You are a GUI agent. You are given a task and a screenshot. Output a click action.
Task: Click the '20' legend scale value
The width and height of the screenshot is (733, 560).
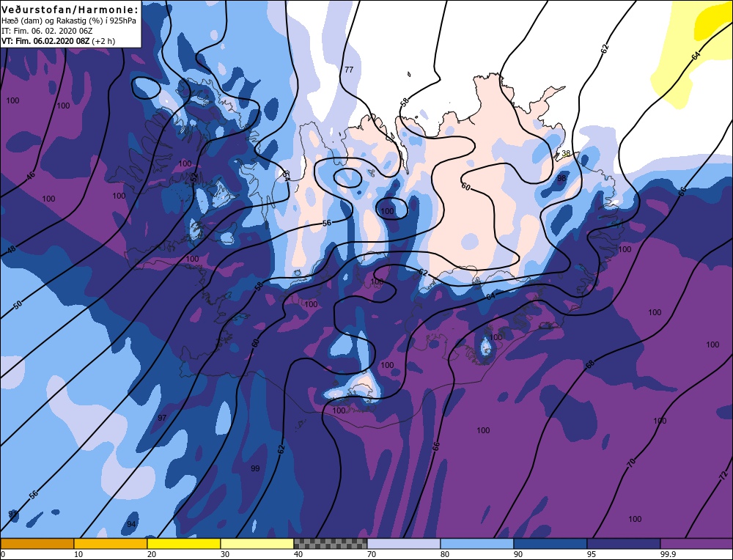pos(152,554)
